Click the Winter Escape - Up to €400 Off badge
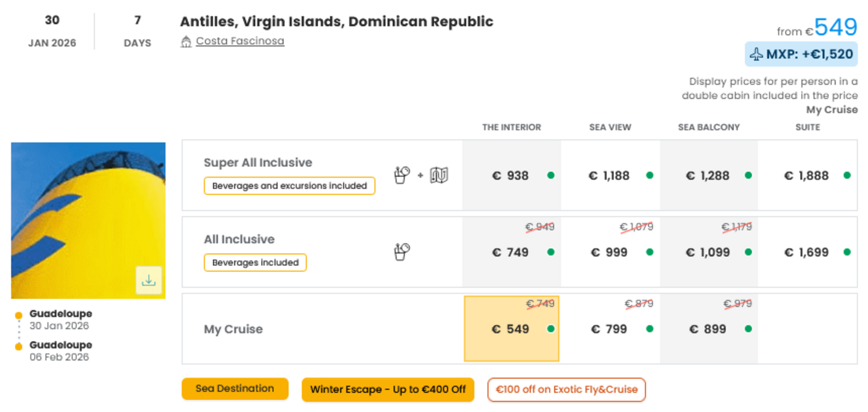This screenshot has width=868, height=412. (x=388, y=389)
